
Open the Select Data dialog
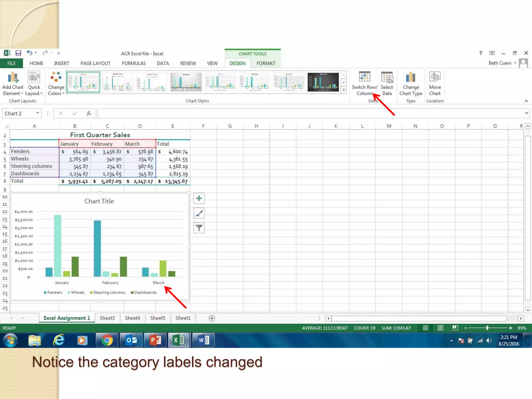pos(387,77)
